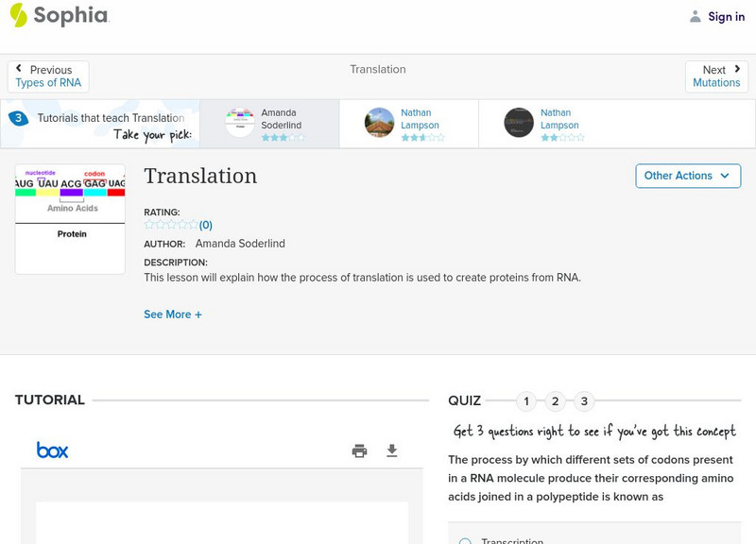Click the tutorials count badge
This screenshot has height=544, width=756.
coord(17,118)
